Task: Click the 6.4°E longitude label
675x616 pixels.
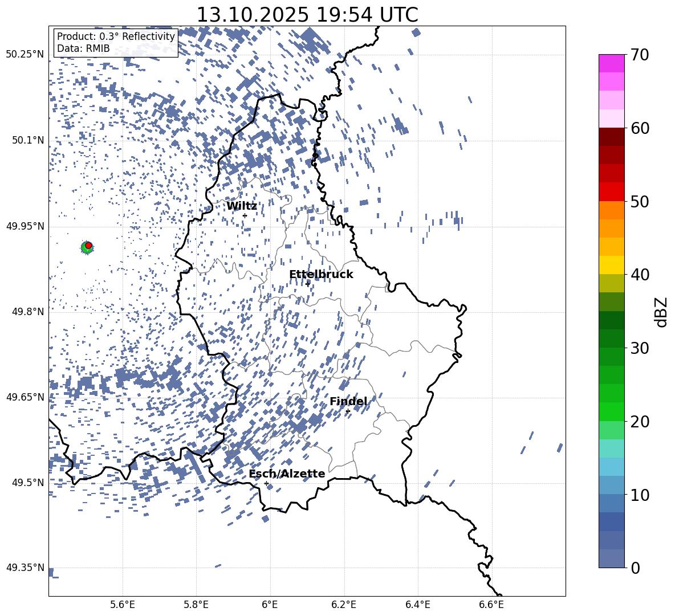Action: pyautogui.click(x=417, y=605)
